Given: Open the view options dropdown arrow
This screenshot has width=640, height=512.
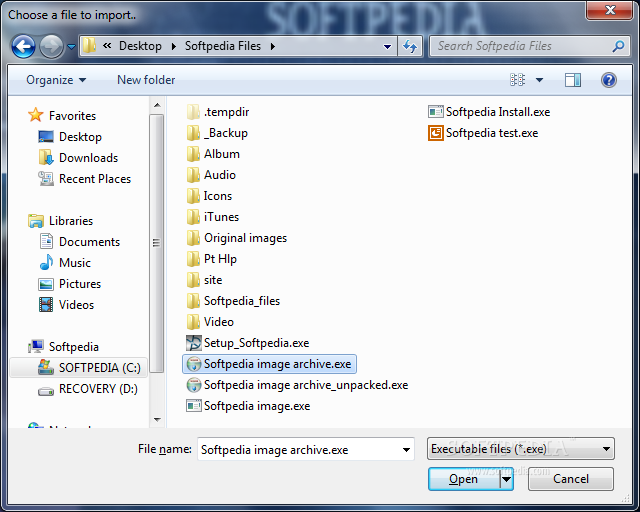Looking at the screenshot, I should click(x=539, y=80).
